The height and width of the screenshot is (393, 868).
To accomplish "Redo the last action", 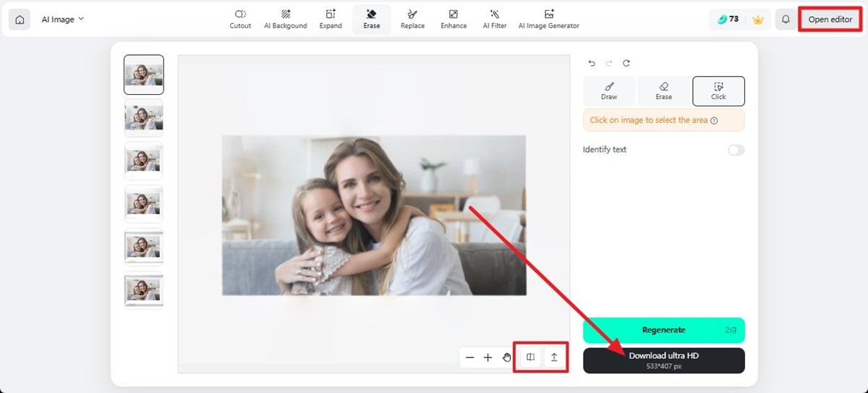I will pos(609,63).
